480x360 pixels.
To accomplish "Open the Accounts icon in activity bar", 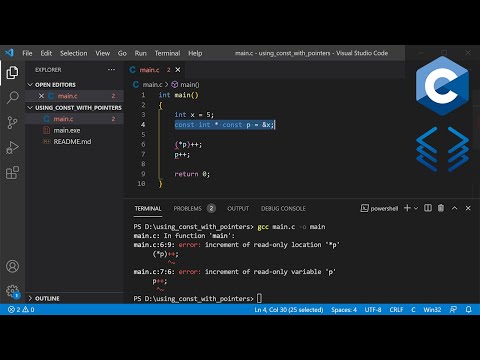I will coord(12,266).
